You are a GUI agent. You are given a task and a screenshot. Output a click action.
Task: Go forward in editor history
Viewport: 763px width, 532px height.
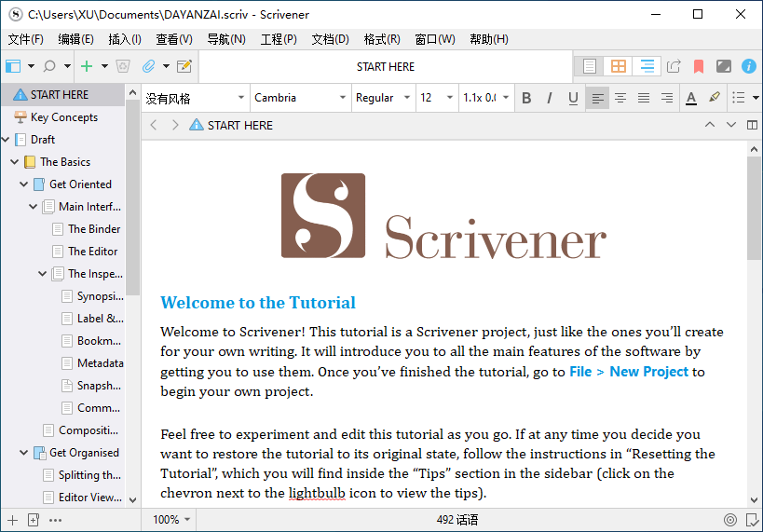click(x=175, y=125)
